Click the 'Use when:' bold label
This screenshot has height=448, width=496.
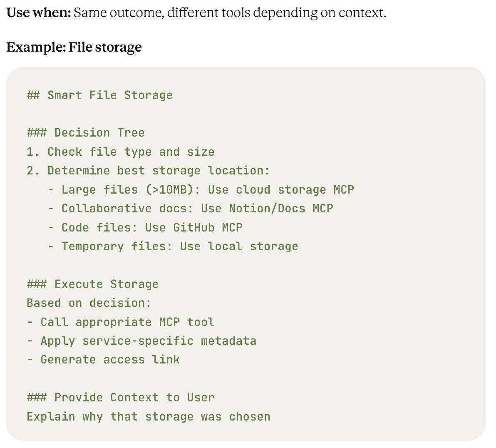[x=39, y=12]
